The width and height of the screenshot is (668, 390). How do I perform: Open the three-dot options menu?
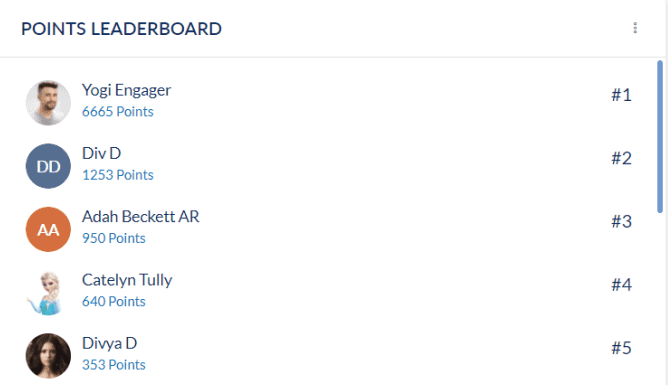pos(635,28)
